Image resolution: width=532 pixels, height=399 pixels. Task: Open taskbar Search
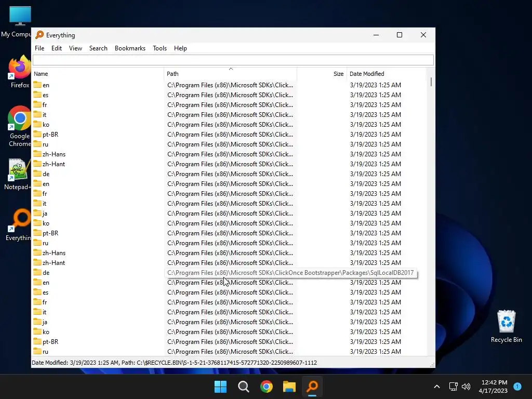[243, 387]
